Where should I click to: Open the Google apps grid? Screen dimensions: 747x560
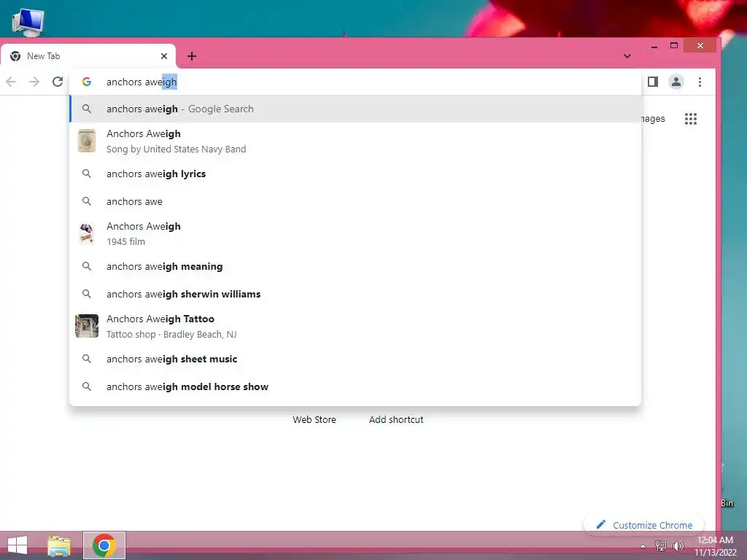691,119
